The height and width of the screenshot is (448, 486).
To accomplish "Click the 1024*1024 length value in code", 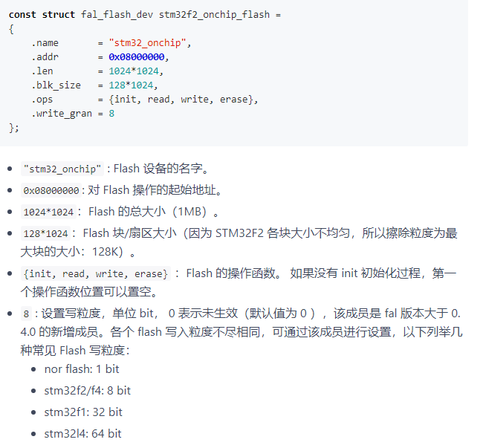I will (x=134, y=71).
